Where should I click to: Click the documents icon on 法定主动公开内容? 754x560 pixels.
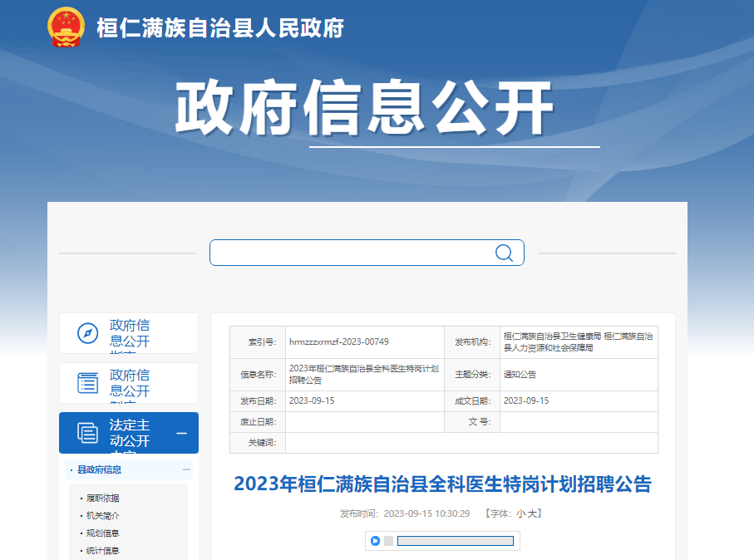[87, 433]
